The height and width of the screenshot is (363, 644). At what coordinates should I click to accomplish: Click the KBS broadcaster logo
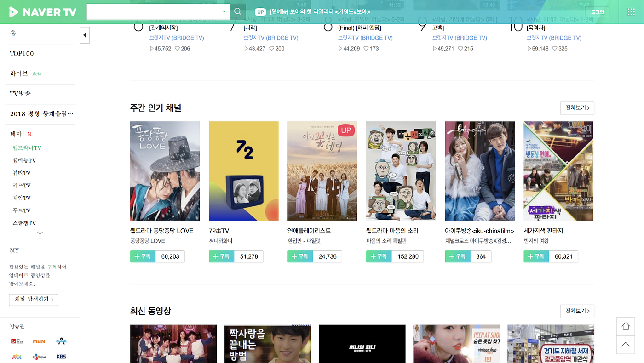(x=61, y=357)
